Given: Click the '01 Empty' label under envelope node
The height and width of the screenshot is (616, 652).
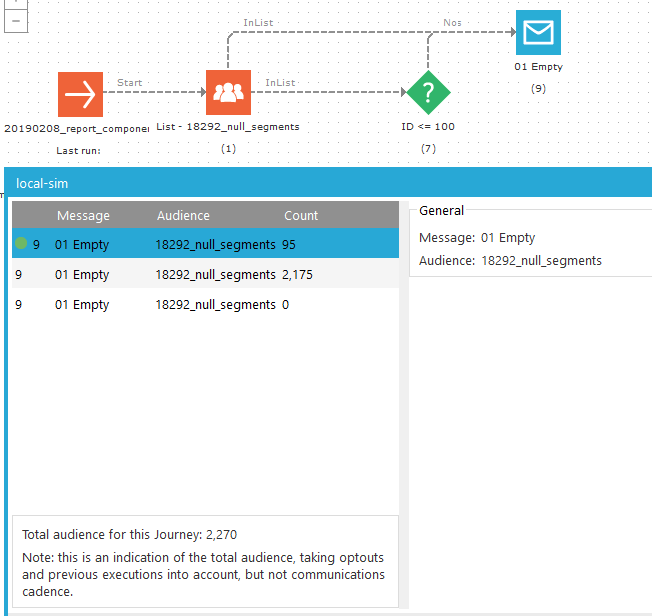Looking at the screenshot, I should pos(538,67).
